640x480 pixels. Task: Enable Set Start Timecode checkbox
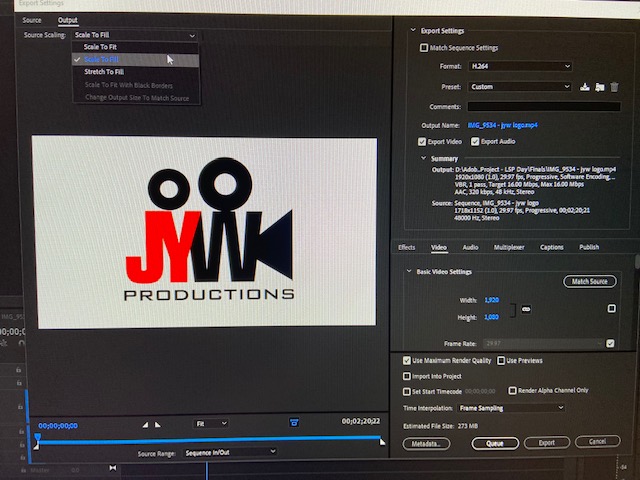pyautogui.click(x=407, y=391)
